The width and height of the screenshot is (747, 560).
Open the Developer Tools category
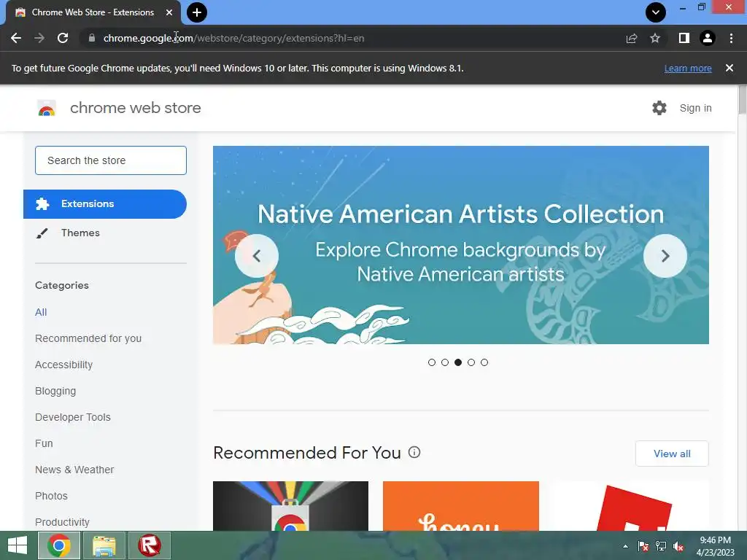(x=73, y=417)
